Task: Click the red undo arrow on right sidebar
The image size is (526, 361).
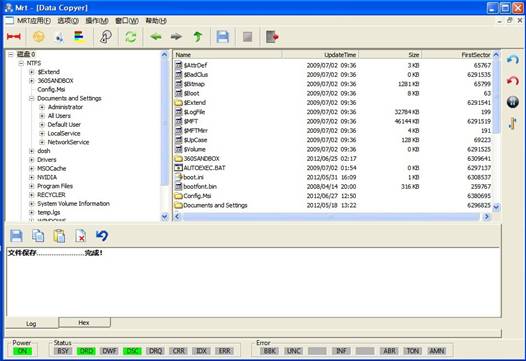Action: (513, 81)
